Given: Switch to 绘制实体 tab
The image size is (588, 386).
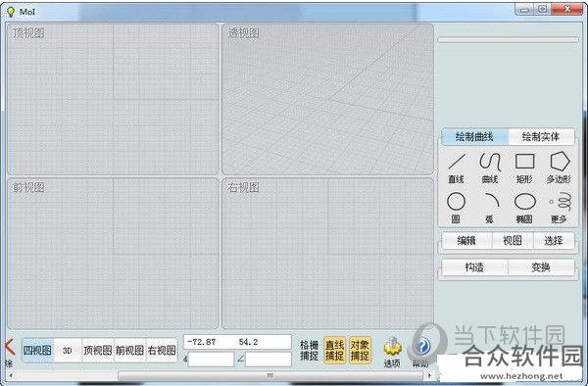Looking at the screenshot, I should [541, 137].
